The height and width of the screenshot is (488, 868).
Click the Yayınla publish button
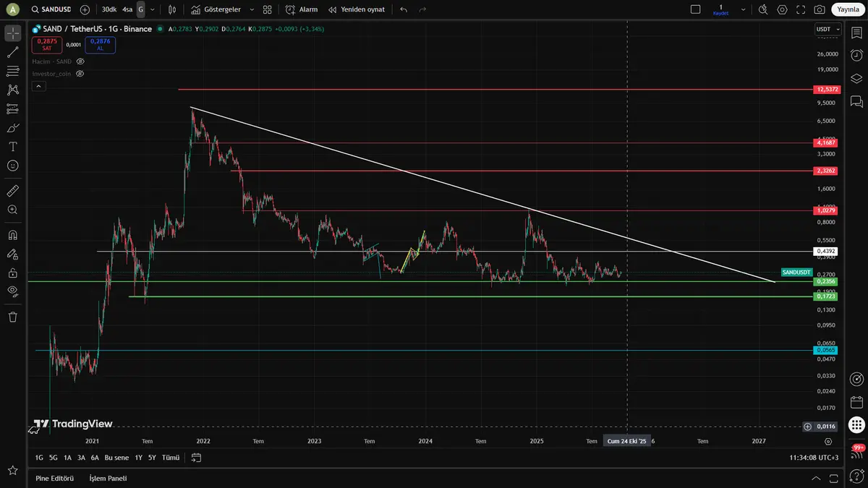point(848,9)
